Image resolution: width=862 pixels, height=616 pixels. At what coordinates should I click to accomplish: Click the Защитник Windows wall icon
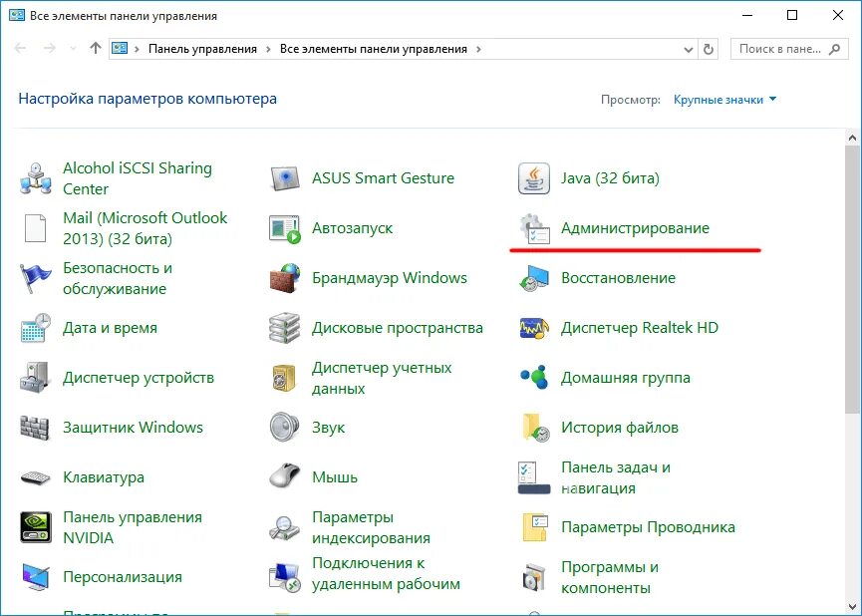(x=36, y=428)
